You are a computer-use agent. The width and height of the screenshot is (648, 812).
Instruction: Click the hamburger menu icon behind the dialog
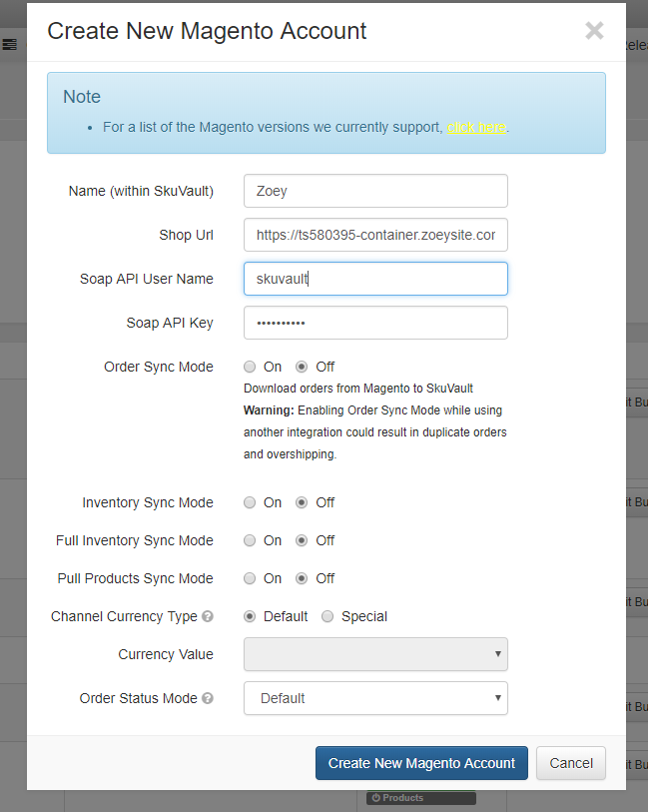(x=9, y=45)
